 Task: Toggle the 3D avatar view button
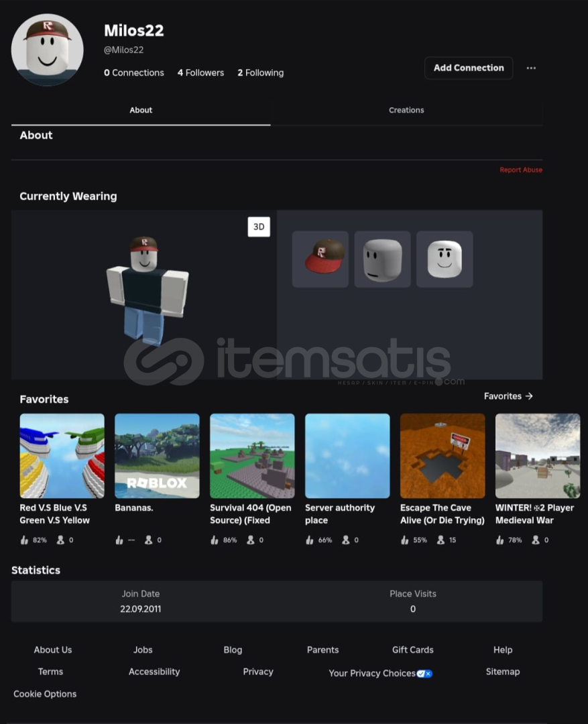[x=259, y=227]
